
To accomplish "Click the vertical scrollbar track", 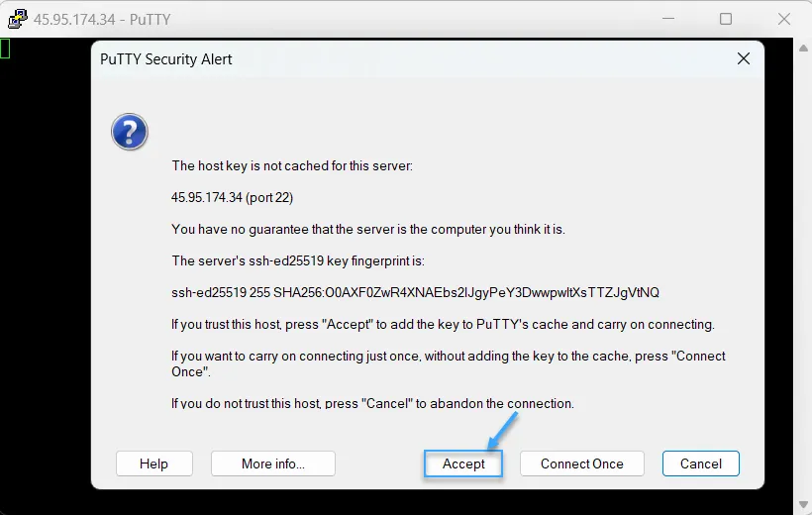I will (x=803, y=276).
